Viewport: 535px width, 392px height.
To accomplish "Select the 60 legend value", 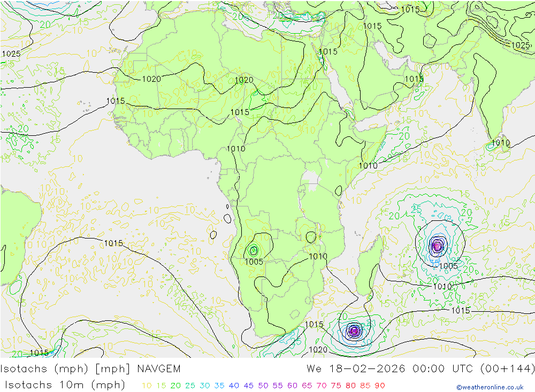I will coord(293,386).
